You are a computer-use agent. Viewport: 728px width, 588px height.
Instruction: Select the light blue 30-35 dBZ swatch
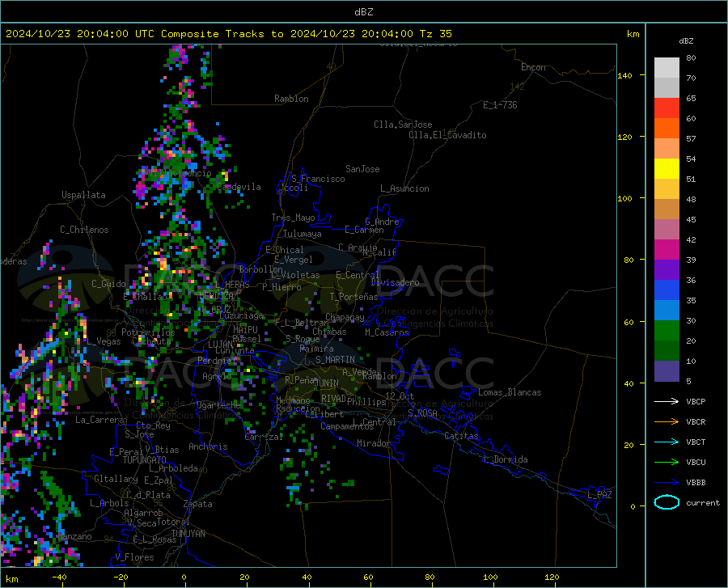(x=667, y=311)
